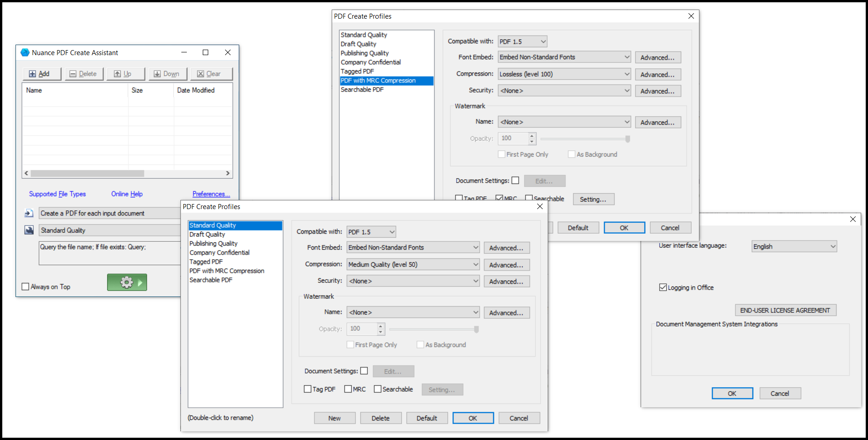Open Compatible with PDF 1.5 dropdown in back dialog
868x440 pixels.
click(x=523, y=41)
